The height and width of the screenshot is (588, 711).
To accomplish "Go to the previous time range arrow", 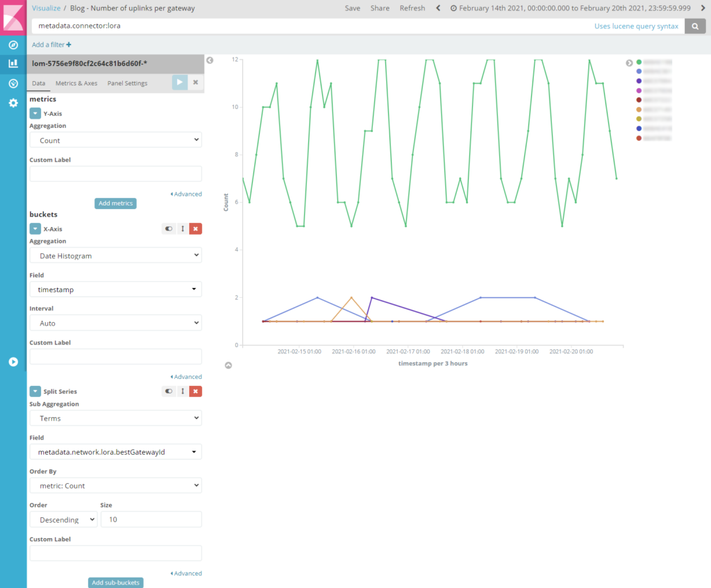I will (438, 8).
